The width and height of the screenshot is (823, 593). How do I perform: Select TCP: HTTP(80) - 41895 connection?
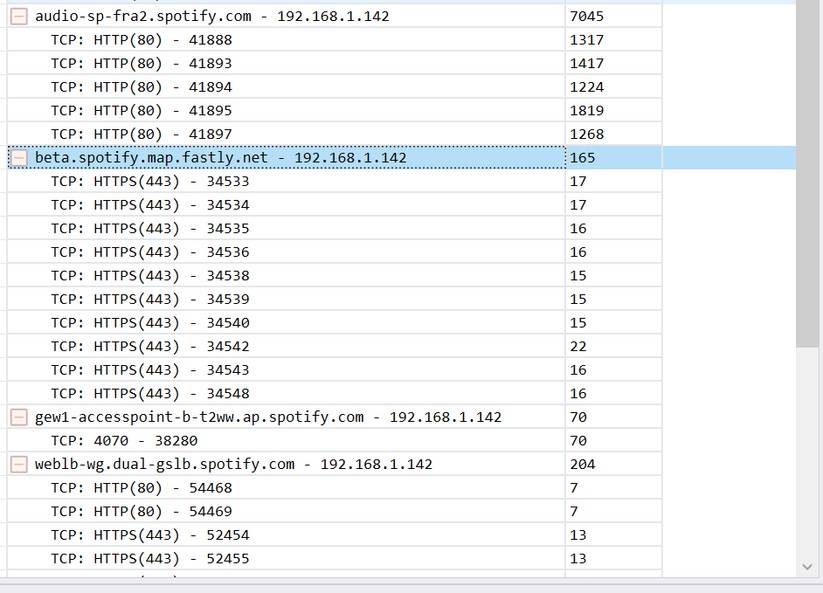coord(141,111)
